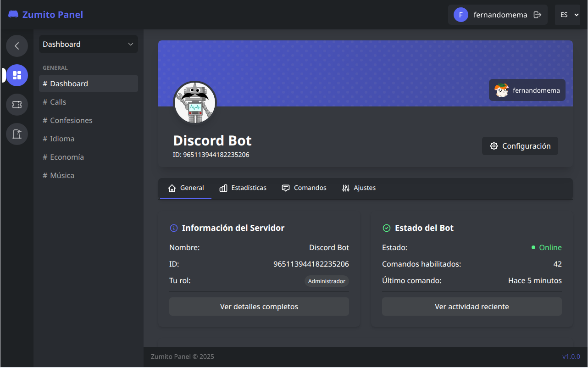
Task: Collapse the sidebar with the back arrow
Action: (17, 46)
